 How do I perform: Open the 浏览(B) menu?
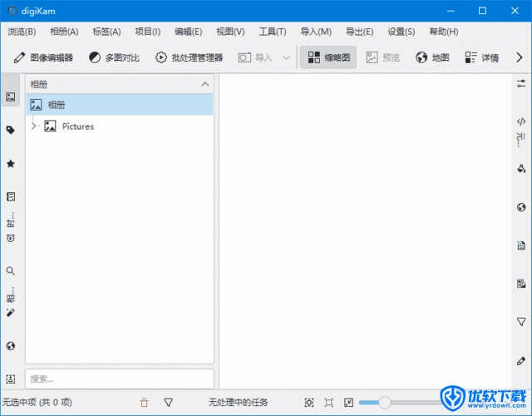(22, 32)
